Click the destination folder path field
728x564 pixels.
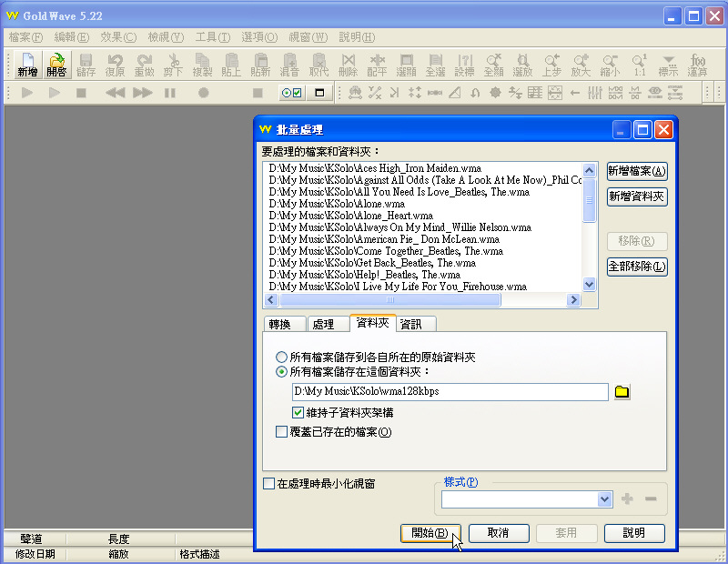(x=450, y=392)
